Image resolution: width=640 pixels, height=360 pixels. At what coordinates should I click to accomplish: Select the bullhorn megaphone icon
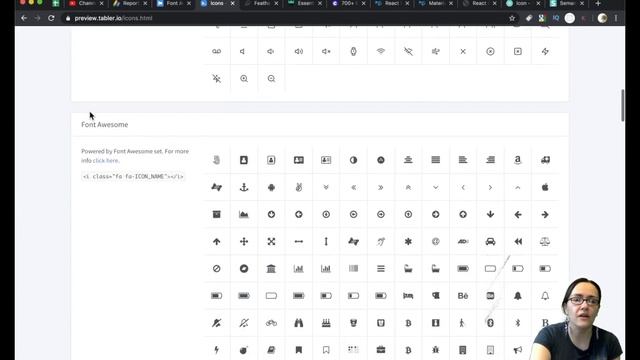click(x=518, y=350)
